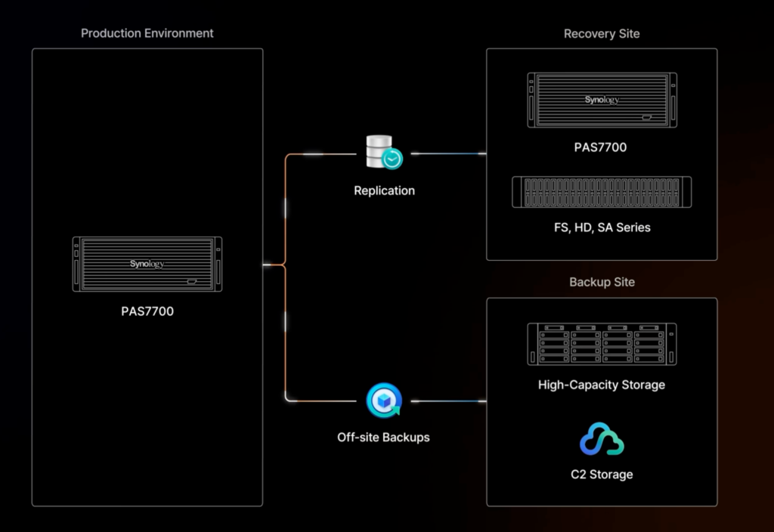Click the Production Environment heading

147,33
